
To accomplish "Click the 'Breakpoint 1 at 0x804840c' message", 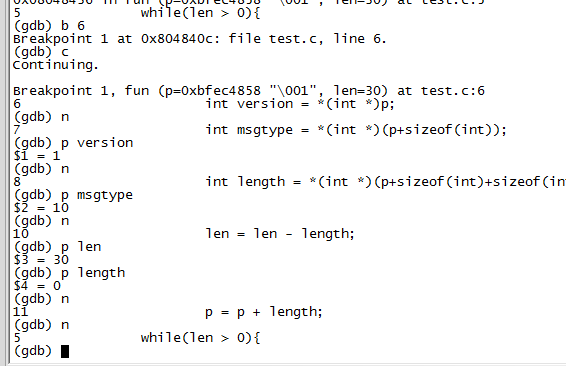I will (x=200, y=39).
